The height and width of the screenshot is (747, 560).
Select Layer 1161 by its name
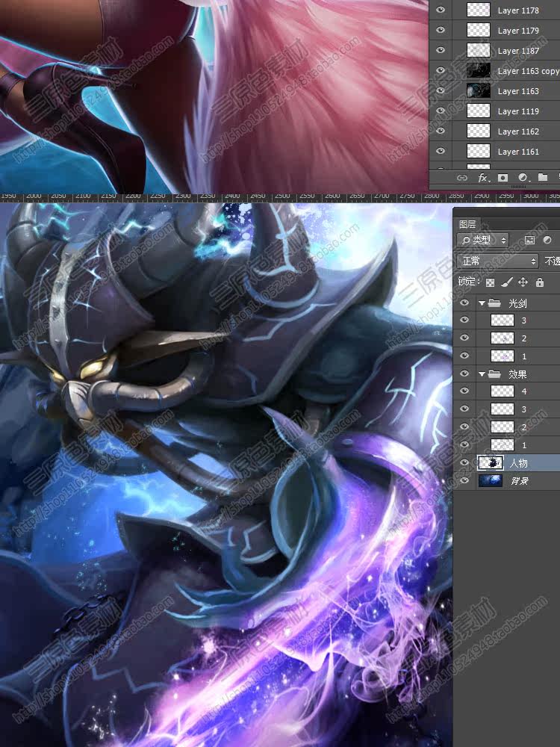(518, 152)
